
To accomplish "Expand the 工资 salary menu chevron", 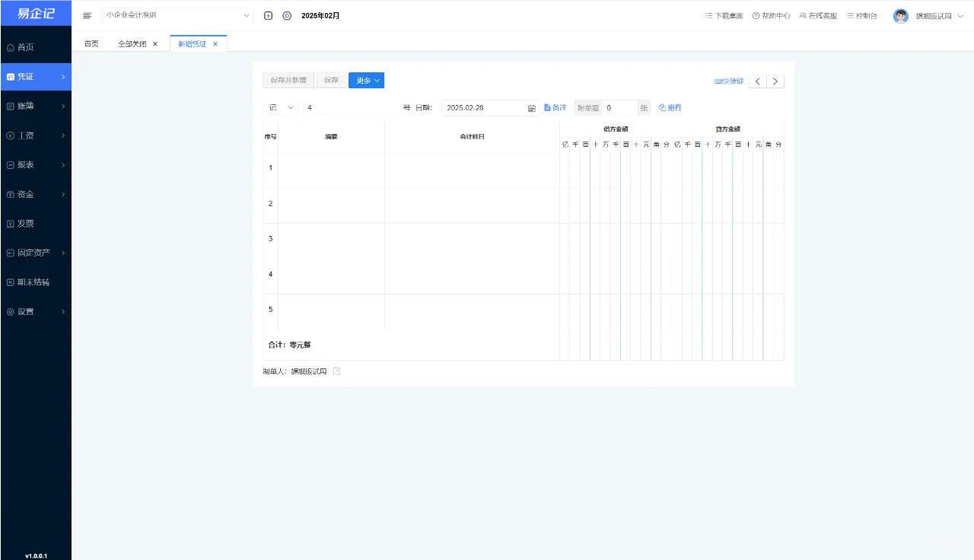I will (x=63, y=136).
